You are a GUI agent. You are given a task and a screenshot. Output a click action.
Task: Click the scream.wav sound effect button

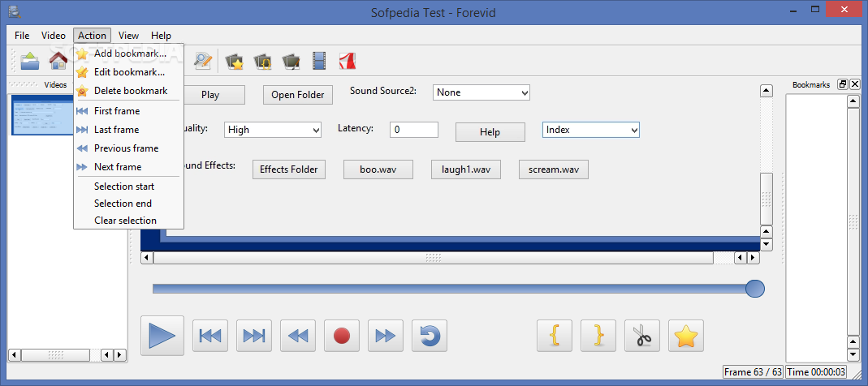[x=554, y=169]
